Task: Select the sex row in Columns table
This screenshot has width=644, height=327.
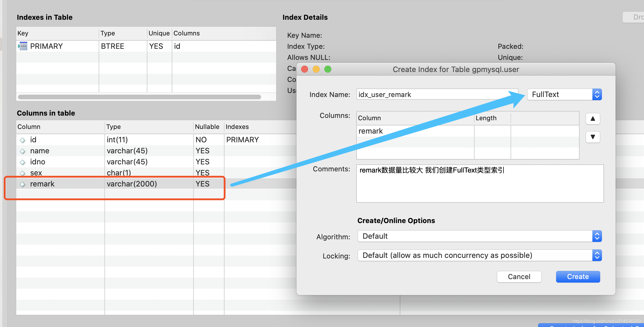Action: pos(157,173)
